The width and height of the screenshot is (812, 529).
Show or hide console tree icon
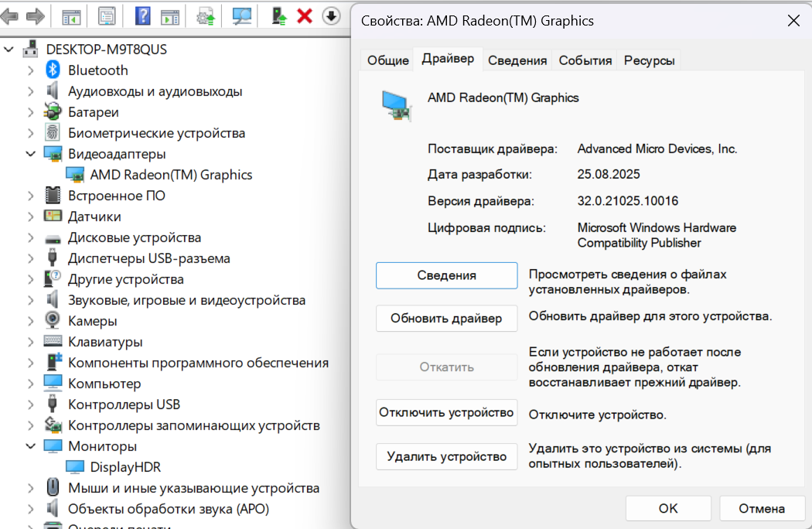coord(71,17)
